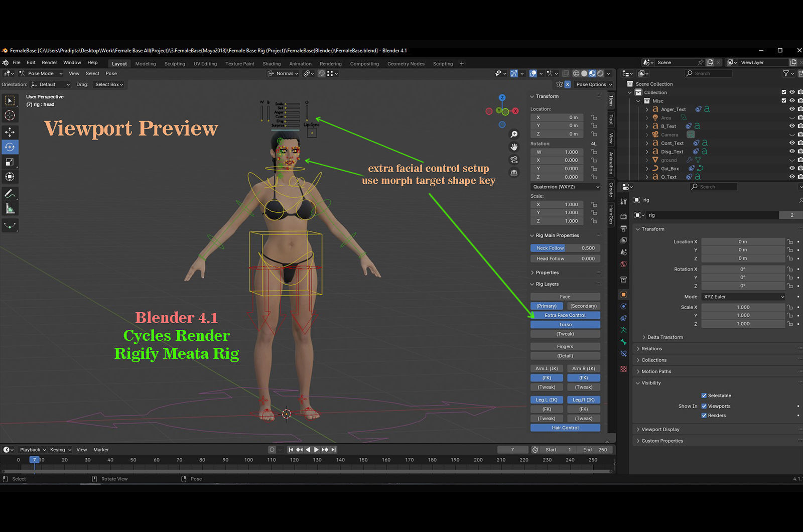The width and height of the screenshot is (803, 532).
Task: Adjust the Head Follow slider
Action: tap(565, 259)
